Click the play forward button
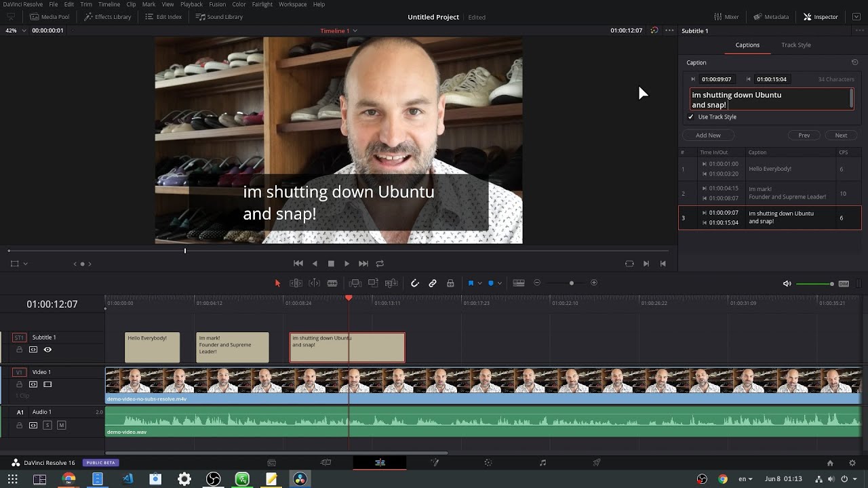This screenshot has height=488, width=868. (347, 264)
